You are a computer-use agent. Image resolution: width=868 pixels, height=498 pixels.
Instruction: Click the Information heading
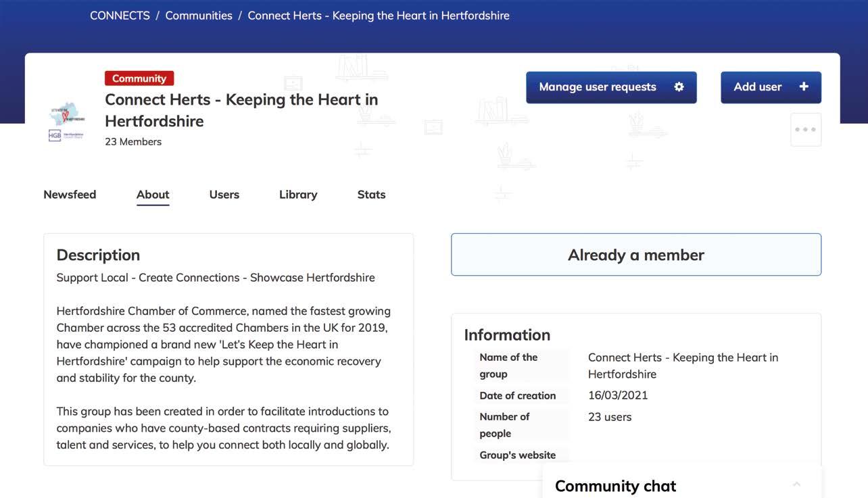507,334
